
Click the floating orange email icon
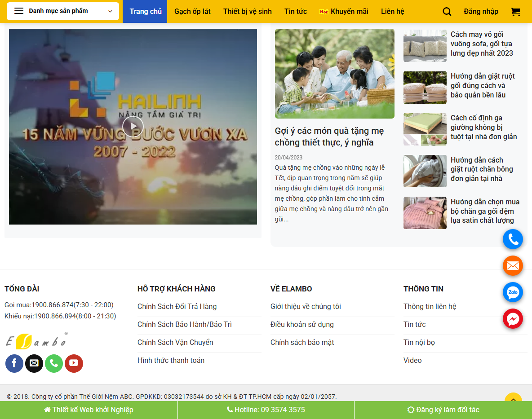tap(513, 265)
